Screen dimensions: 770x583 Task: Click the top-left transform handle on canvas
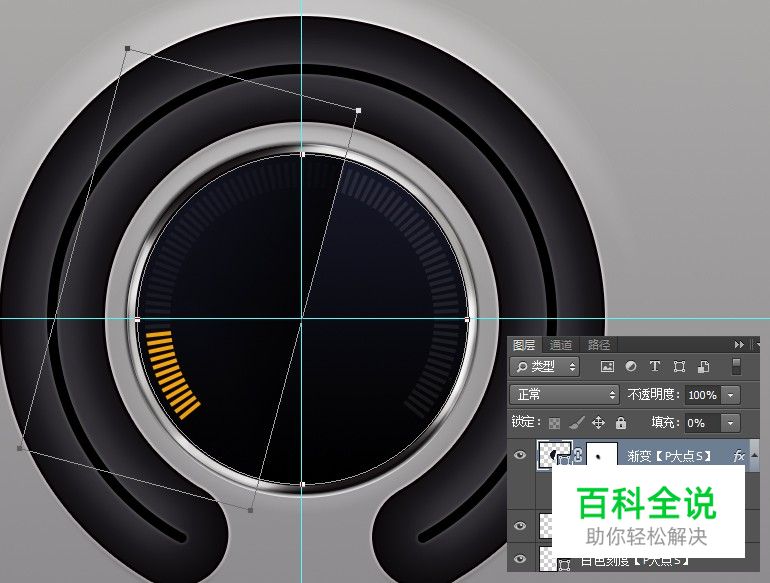128,48
